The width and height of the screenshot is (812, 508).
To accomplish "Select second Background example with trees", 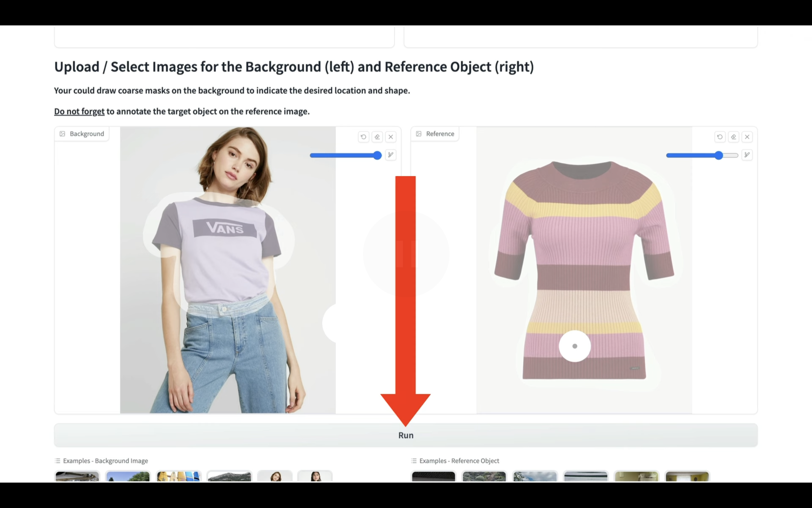I will pyautogui.click(x=128, y=476).
